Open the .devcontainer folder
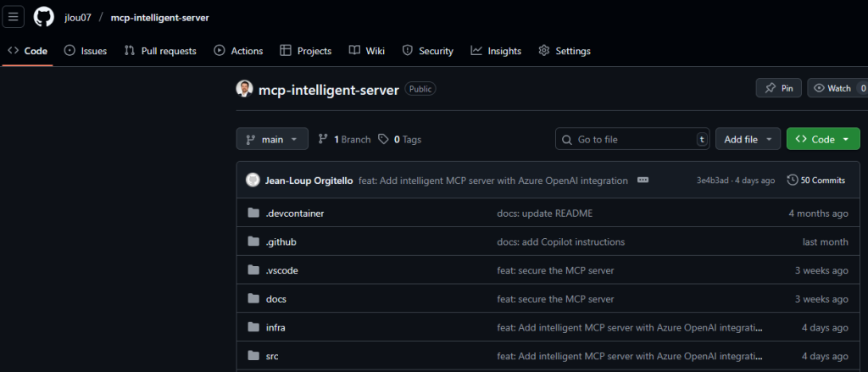The height and width of the screenshot is (372, 868). click(294, 214)
